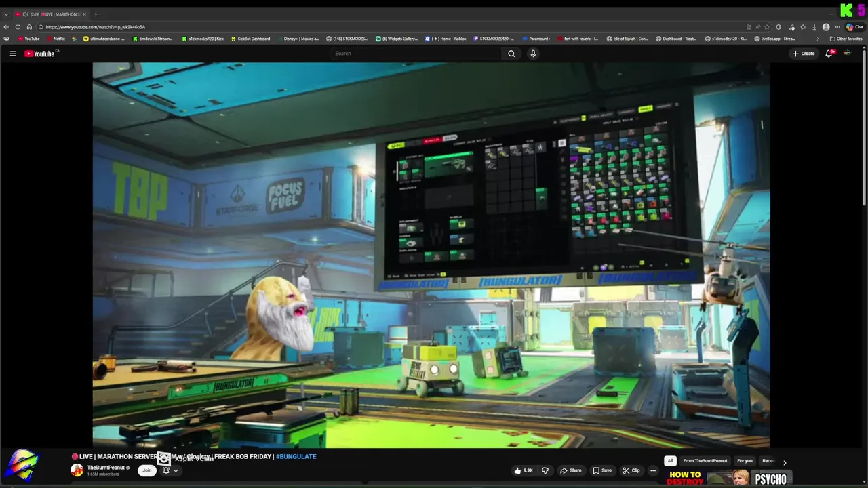Show more bookmarks bar overflow chevron
Image resolution: width=868 pixels, height=488 pixels.
[818, 39]
